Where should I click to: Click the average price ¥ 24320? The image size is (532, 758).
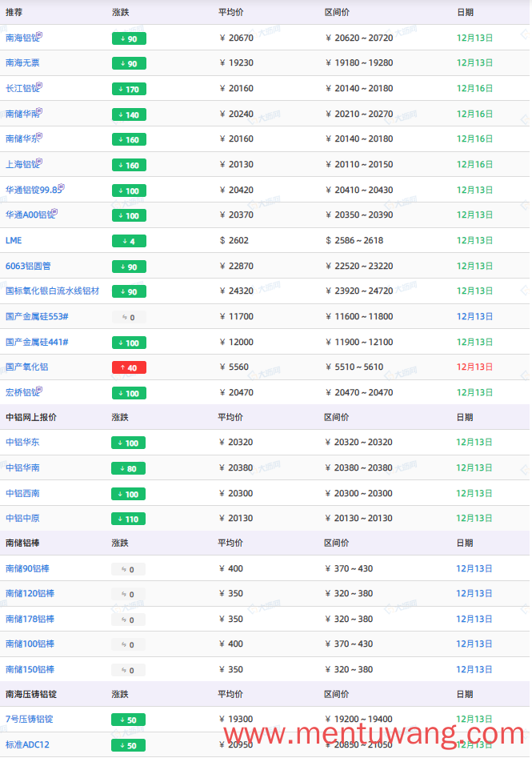pyautogui.click(x=236, y=291)
